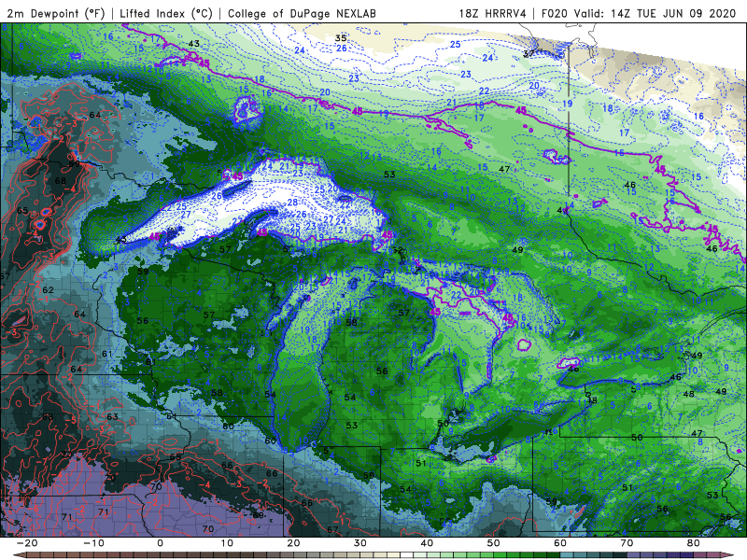
Task: Click the 'College of DuPage NEXLAB' label
Action: point(302,13)
